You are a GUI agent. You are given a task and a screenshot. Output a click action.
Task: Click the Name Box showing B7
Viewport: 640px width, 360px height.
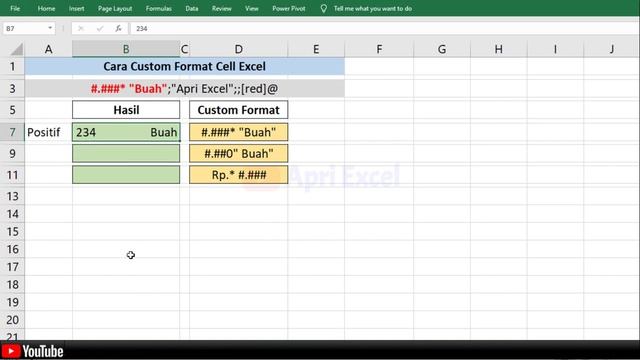click(x=24, y=29)
